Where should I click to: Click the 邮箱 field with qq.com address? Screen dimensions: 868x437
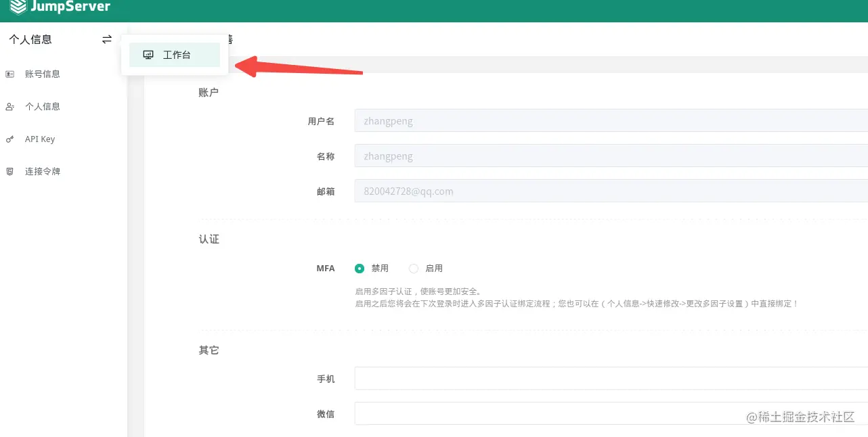click(611, 191)
